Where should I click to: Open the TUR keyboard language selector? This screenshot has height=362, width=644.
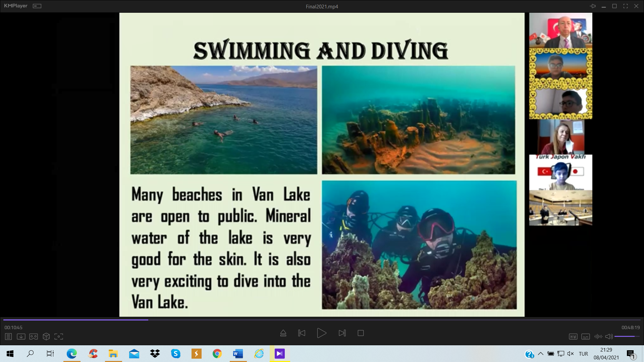[x=583, y=354]
